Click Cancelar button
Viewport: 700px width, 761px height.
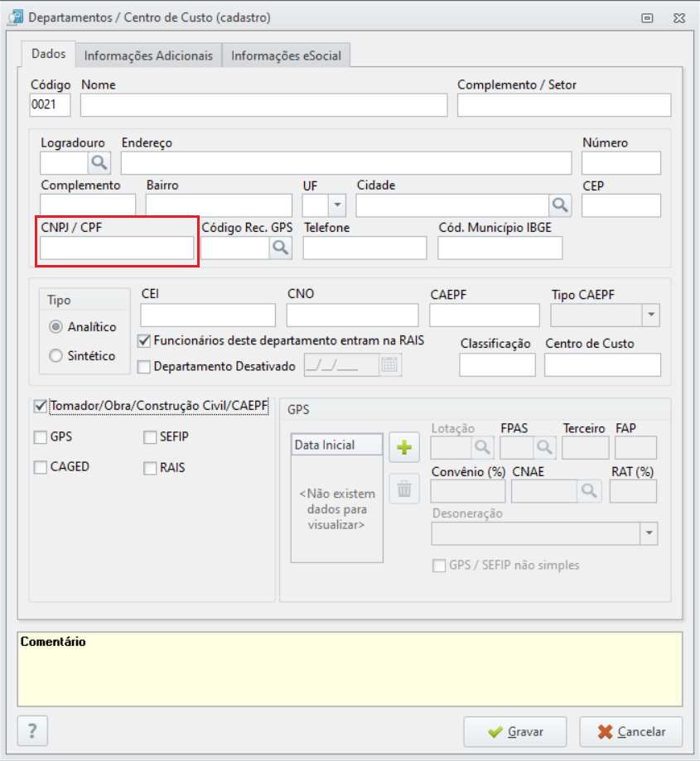(631, 731)
